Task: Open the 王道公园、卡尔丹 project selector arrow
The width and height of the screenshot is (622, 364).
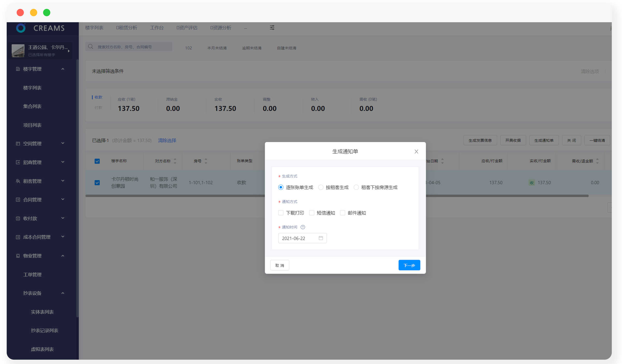Action: tap(69, 51)
